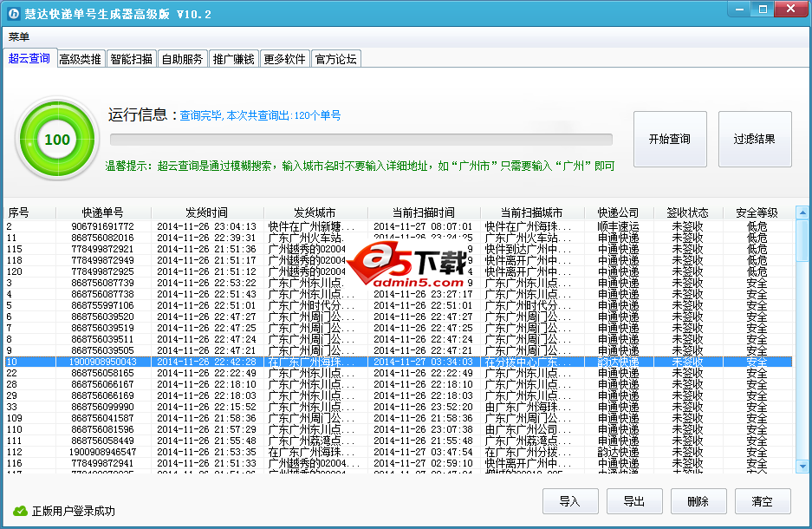Select the 推广赚钱 tab
Screen dimensions: 812x529
(x=234, y=59)
